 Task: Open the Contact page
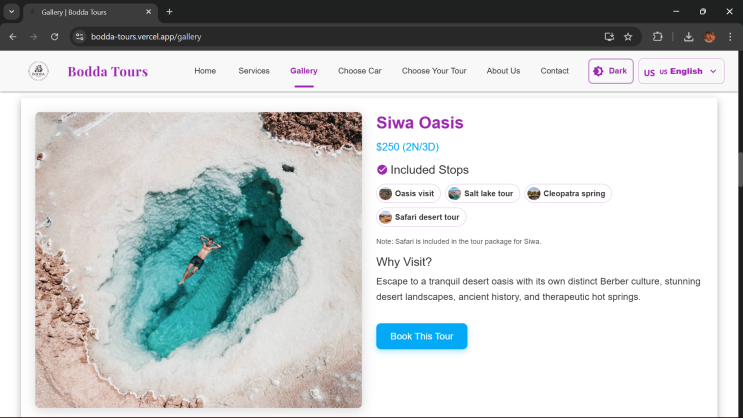coord(554,71)
